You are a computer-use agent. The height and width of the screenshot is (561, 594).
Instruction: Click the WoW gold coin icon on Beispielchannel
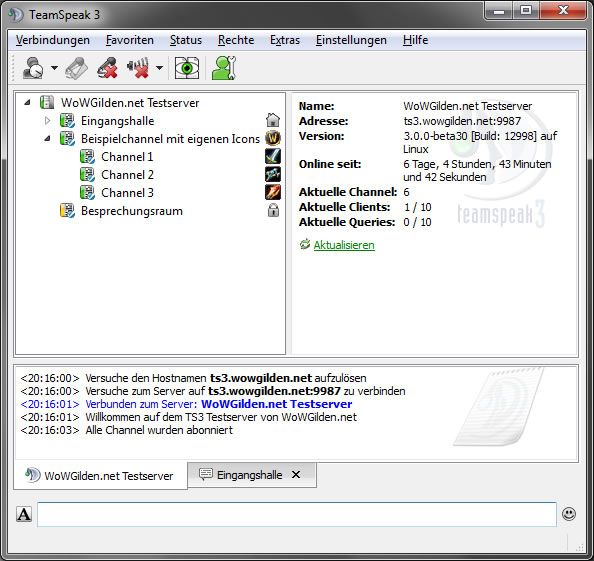tap(273, 138)
